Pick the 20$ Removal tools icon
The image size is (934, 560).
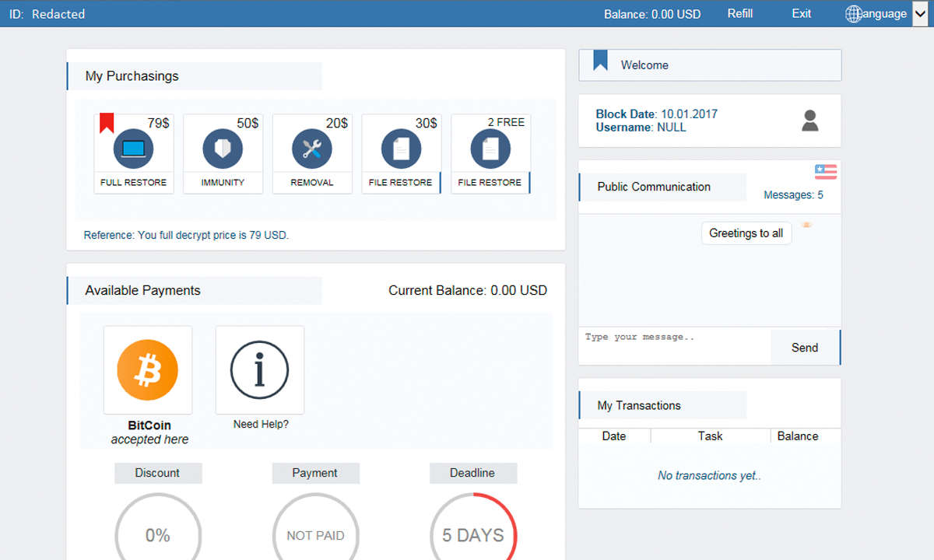pyautogui.click(x=312, y=149)
